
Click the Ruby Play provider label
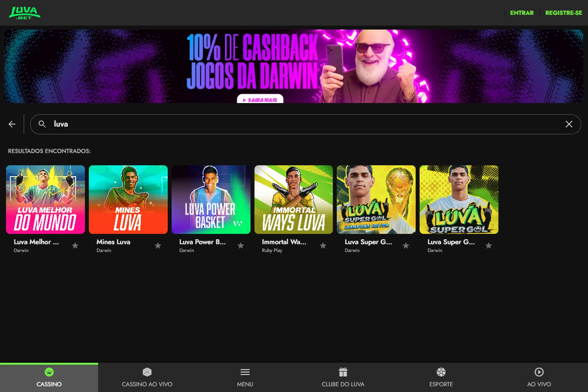click(272, 250)
